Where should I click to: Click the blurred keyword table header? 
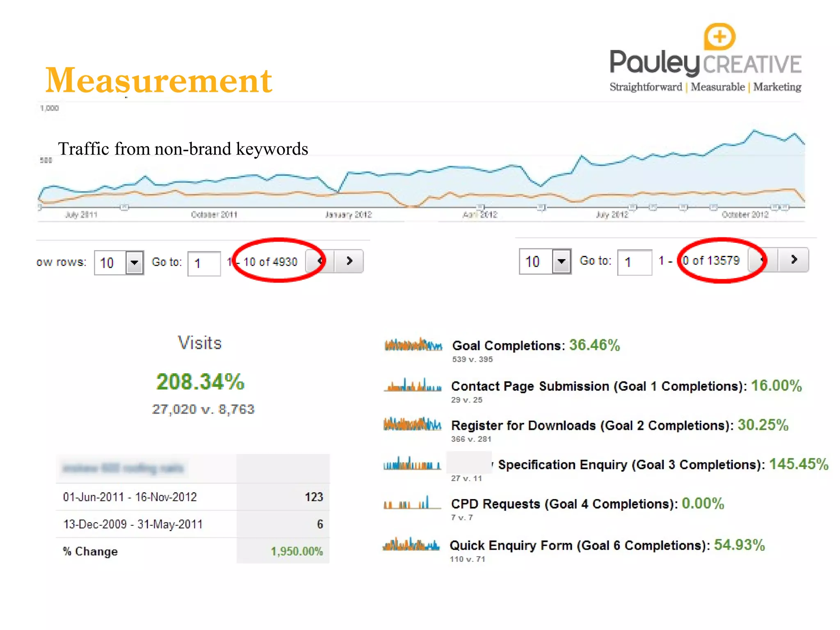123,468
